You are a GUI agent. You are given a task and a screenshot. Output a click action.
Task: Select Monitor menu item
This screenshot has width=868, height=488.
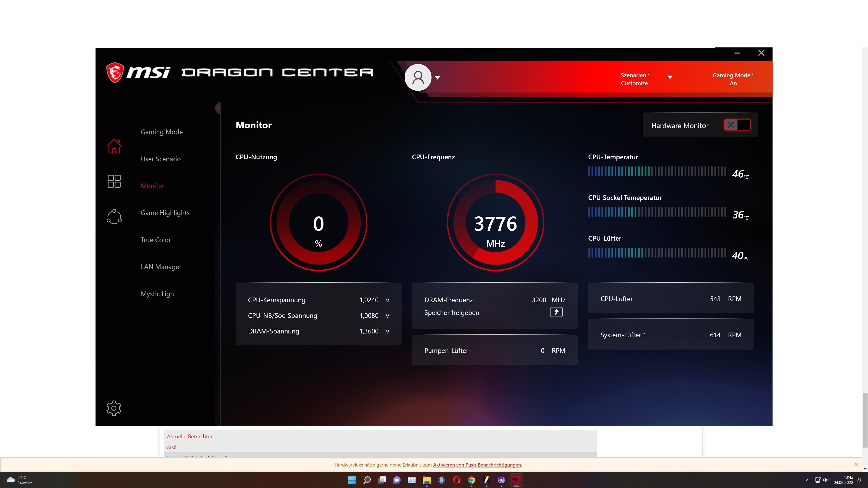153,186
